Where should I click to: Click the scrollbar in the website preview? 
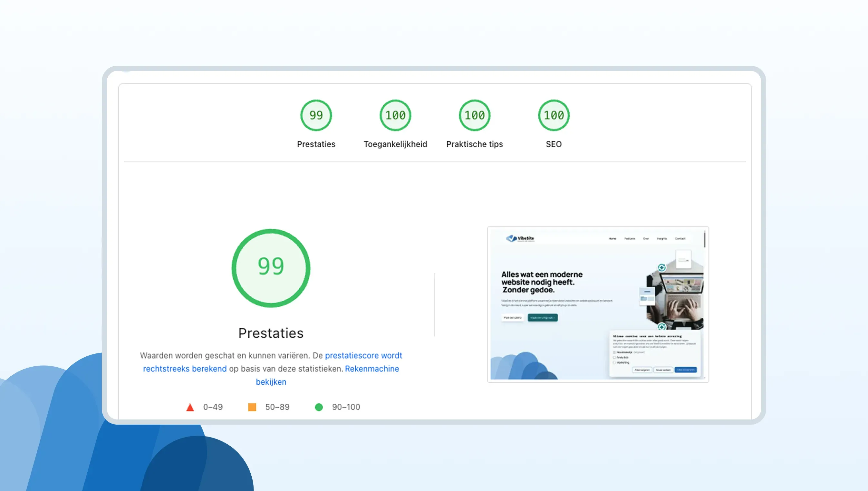click(704, 240)
